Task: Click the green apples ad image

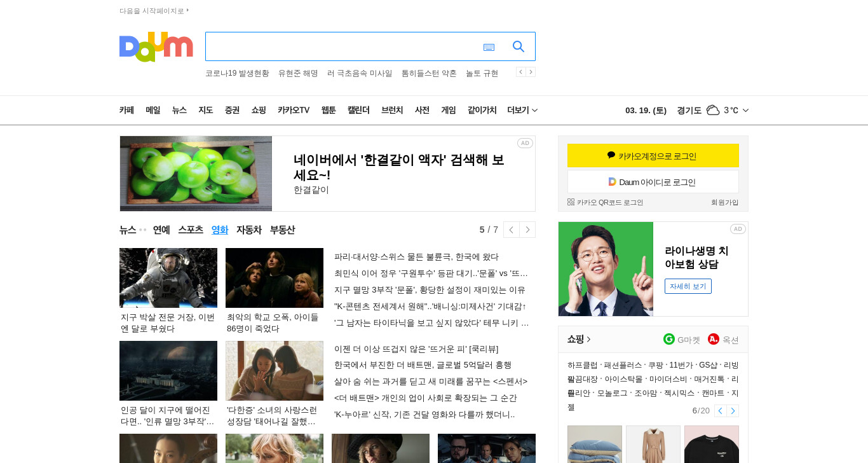Action: pos(196,174)
